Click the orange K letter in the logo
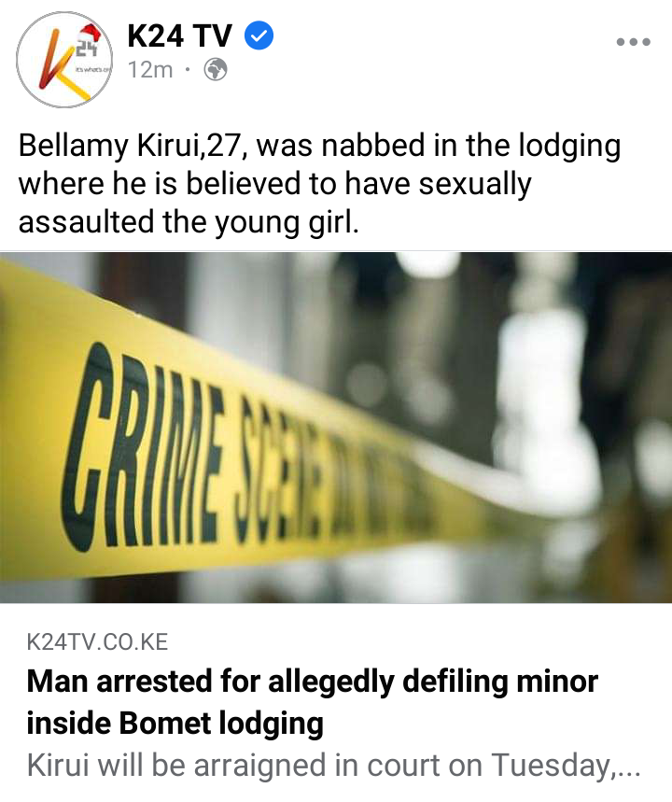 tap(57, 60)
